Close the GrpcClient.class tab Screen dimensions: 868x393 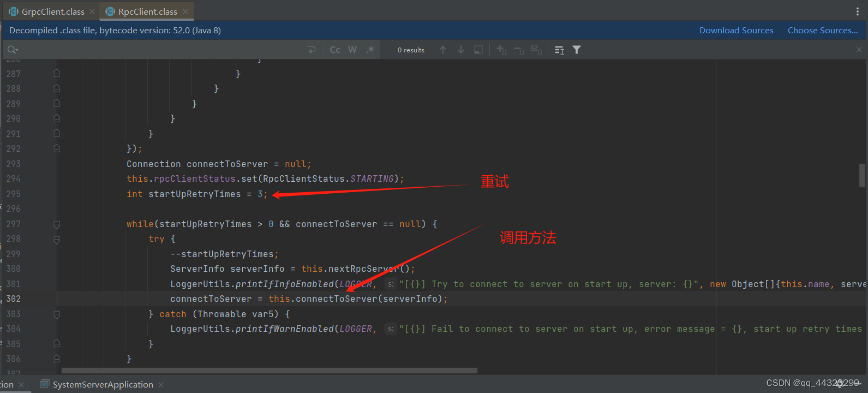pyautogui.click(x=92, y=11)
